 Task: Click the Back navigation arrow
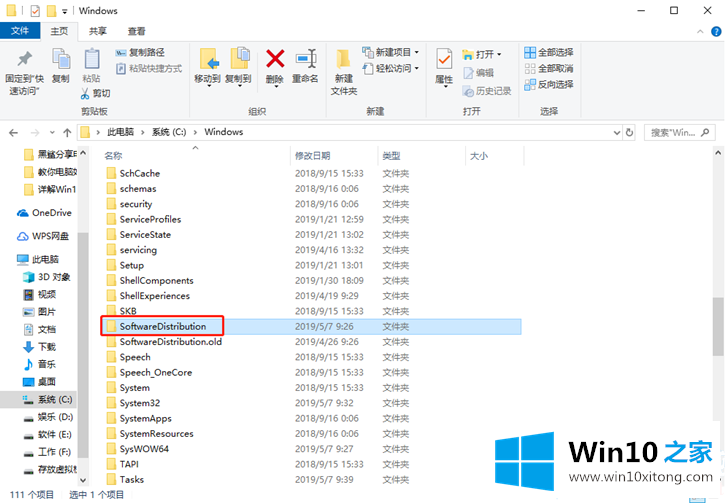[13, 133]
